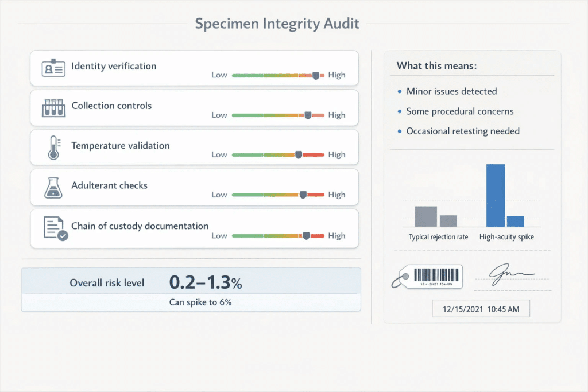
Task: Click the Collection controls slider handle
Action: (x=308, y=115)
